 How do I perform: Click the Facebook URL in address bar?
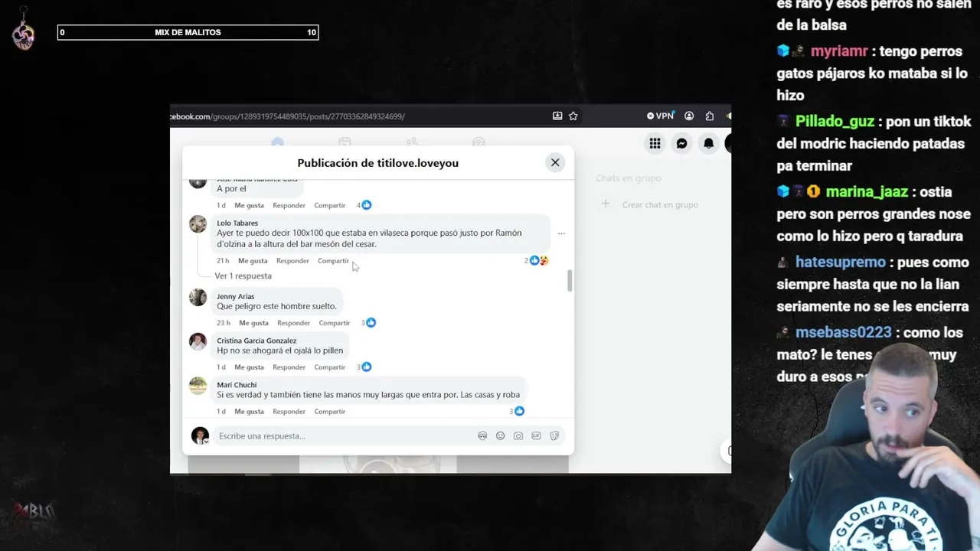click(287, 116)
